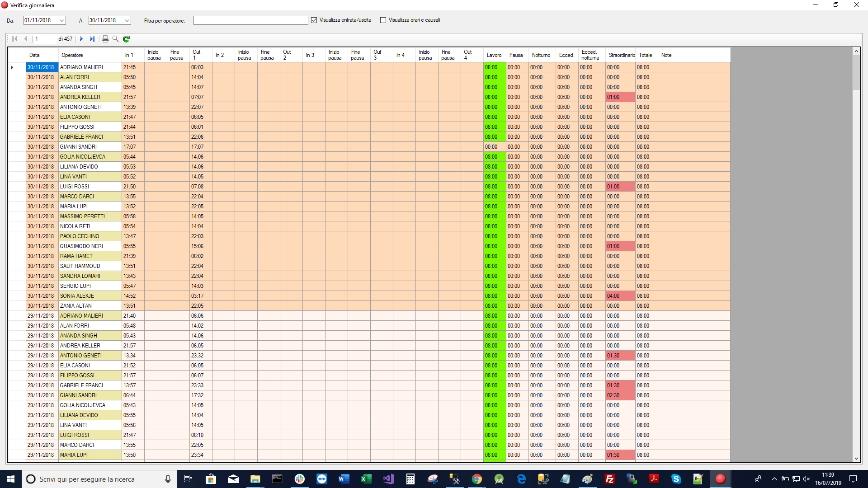Click the vertical scrollbar thumb
868x488 pixels.
(x=856, y=72)
